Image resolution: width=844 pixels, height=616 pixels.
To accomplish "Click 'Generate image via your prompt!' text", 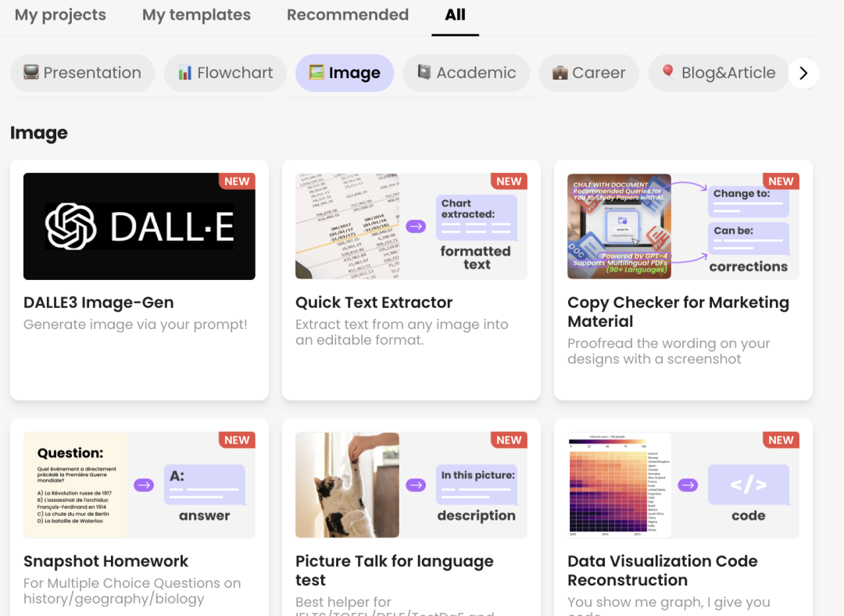I will point(136,324).
